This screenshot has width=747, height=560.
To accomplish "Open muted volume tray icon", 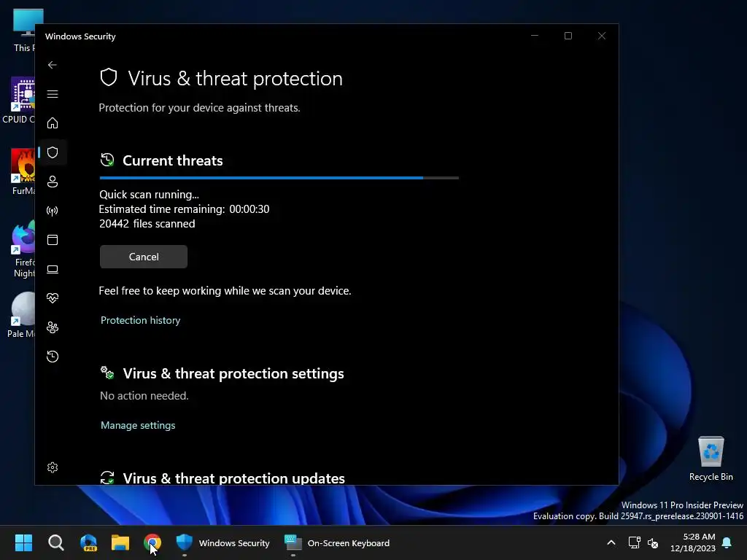I will (653, 542).
